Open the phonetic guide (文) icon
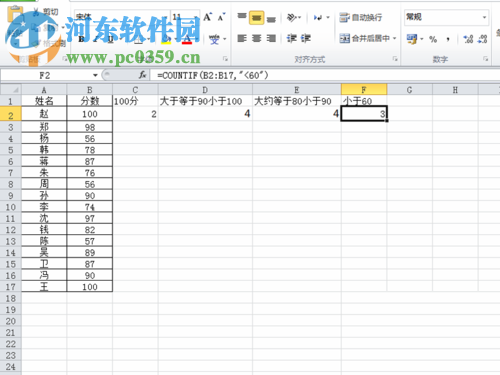 (214, 39)
